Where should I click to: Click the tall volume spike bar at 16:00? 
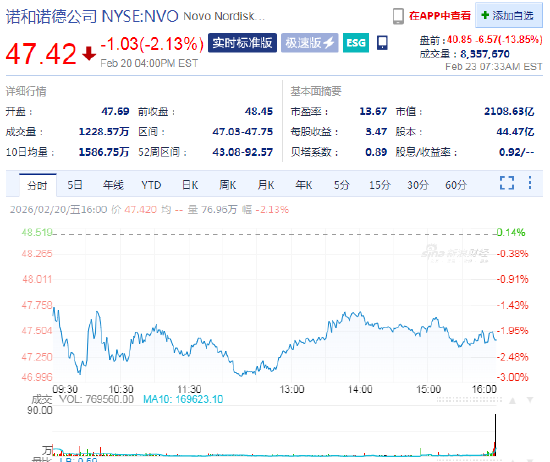coord(495,434)
